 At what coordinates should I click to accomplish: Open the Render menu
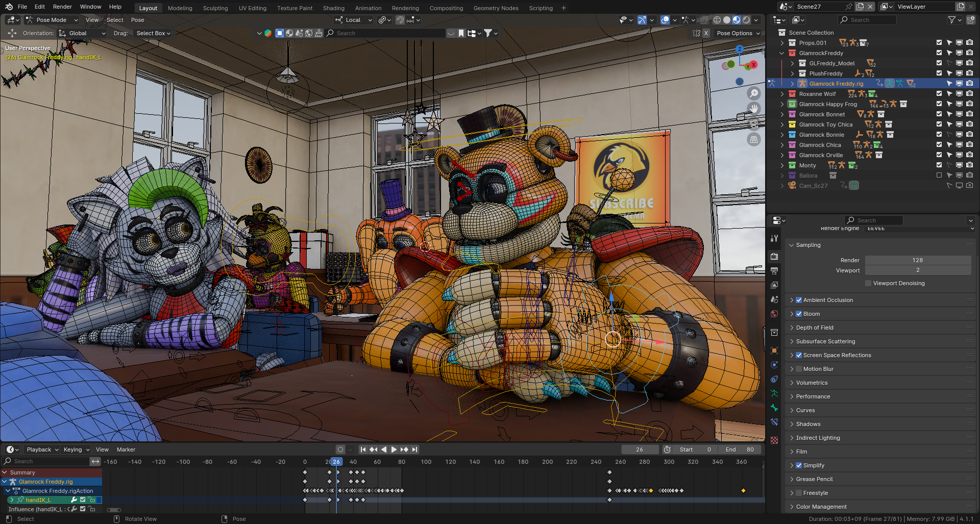tap(62, 7)
